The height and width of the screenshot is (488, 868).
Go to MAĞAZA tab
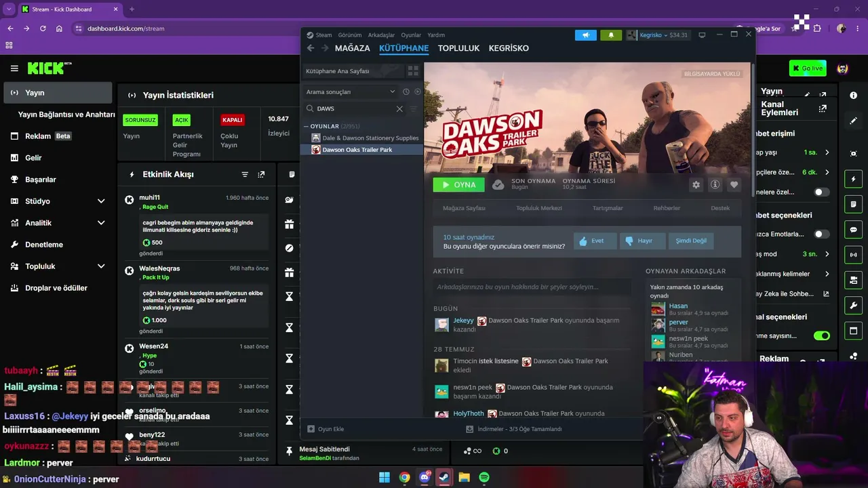coord(353,48)
